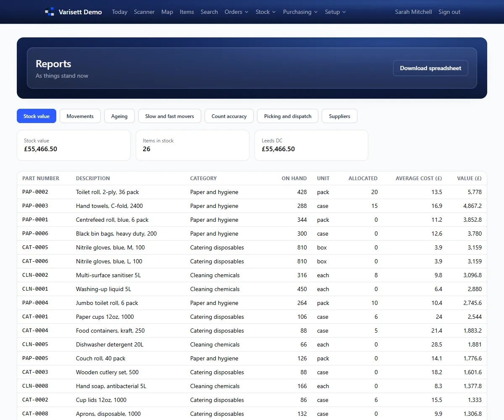Download the report spreadsheet
The image size is (504, 420).
click(430, 68)
